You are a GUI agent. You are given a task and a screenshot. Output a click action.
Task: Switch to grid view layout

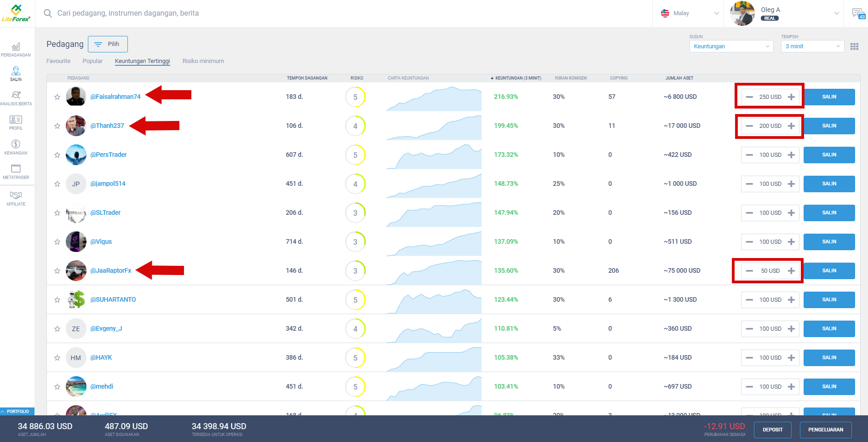tap(855, 46)
